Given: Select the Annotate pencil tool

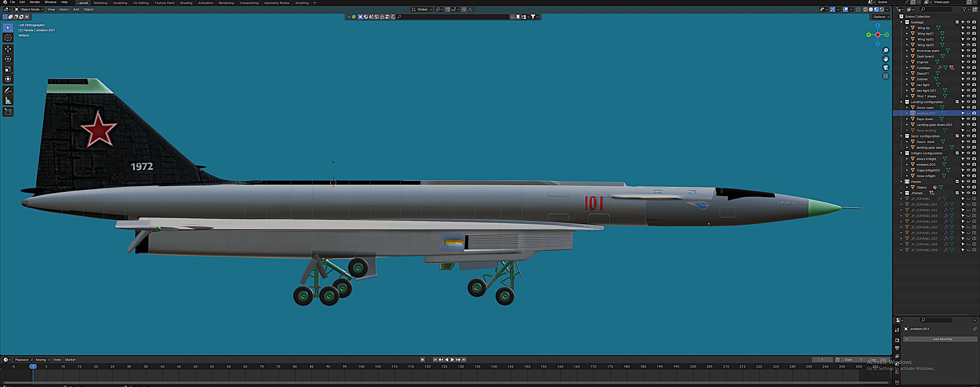Looking at the screenshot, I should [8, 91].
